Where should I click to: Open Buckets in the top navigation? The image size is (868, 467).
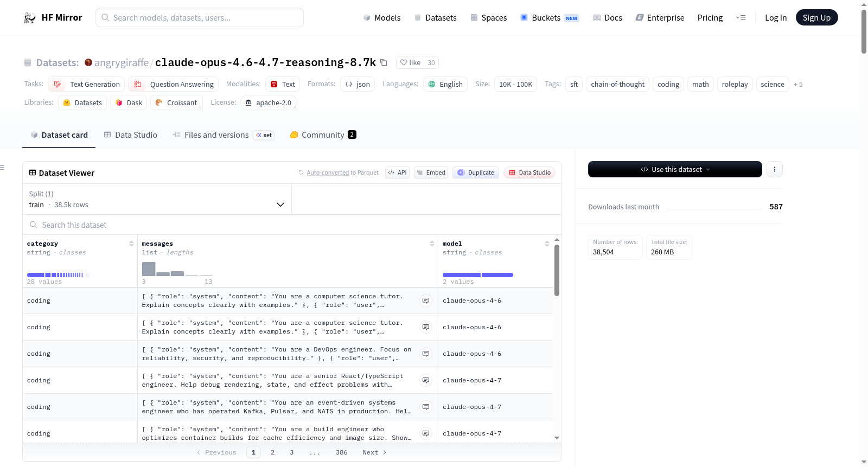(x=550, y=18)
